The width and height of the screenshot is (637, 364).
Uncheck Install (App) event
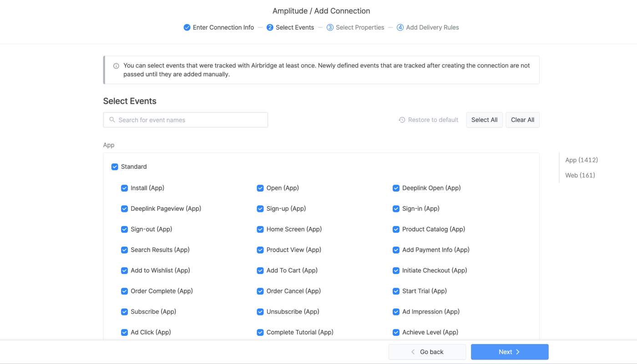click(124, 188)
